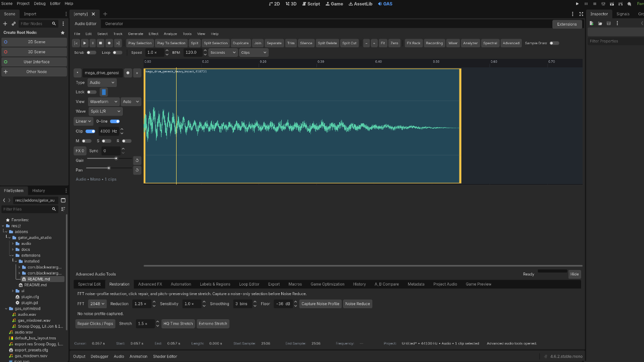Image resolution: width=644 pixels, height=362 pixels.
Task: Jump to the end of the audio
Action: click(118, 43)
